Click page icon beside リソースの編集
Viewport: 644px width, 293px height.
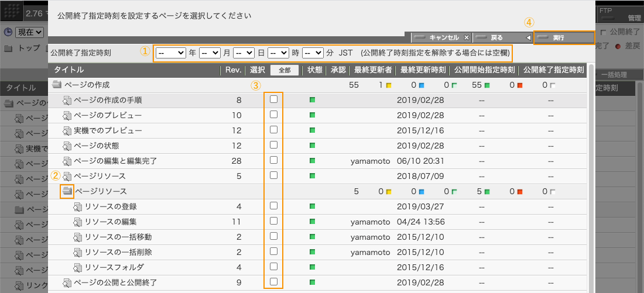click(78, 222)
